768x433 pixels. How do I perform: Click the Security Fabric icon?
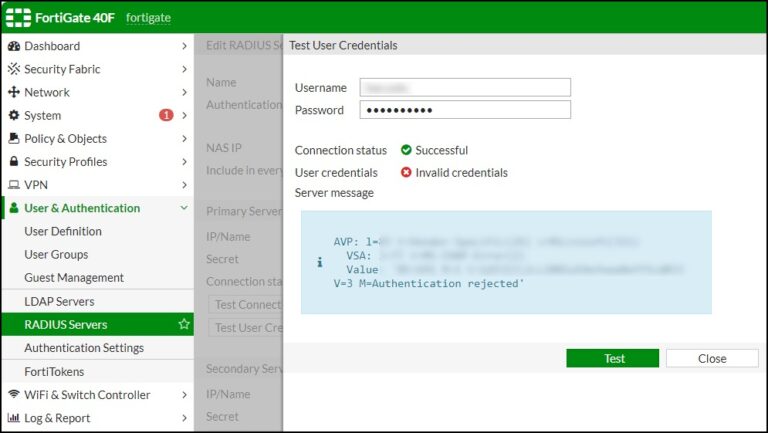(14, 69)
